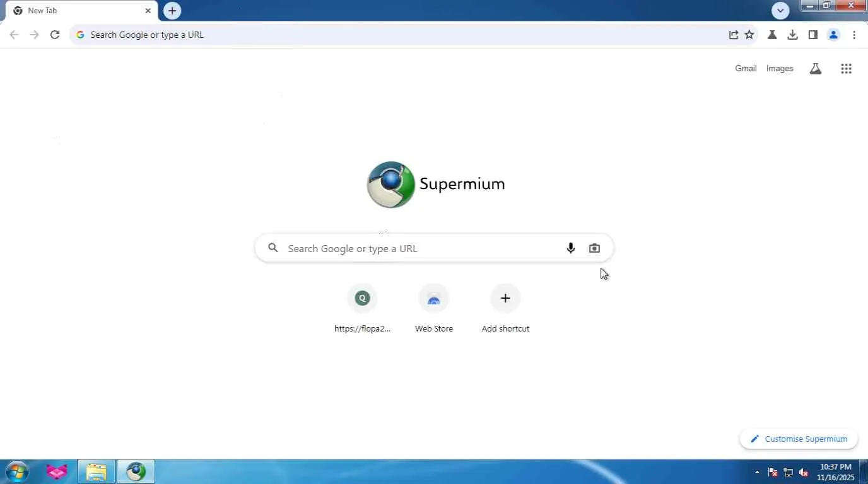
Task: Search by image with camera icon
Action: point(594,248)
